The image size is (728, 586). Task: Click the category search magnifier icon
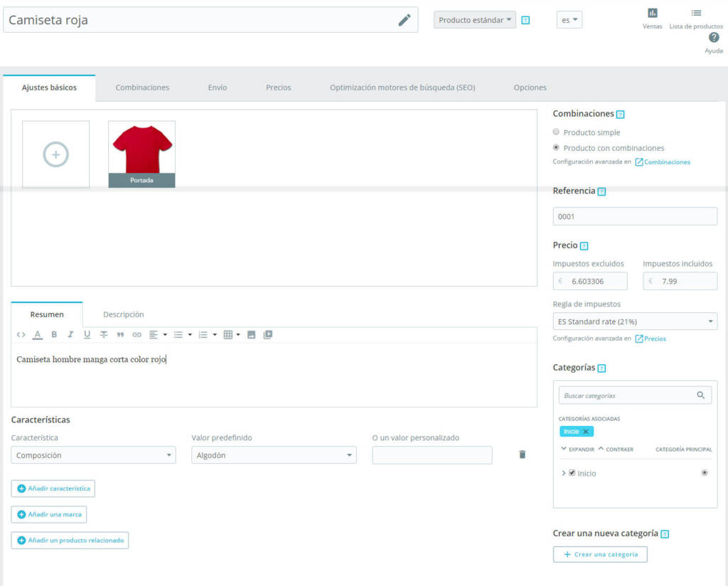click(700, 395)
